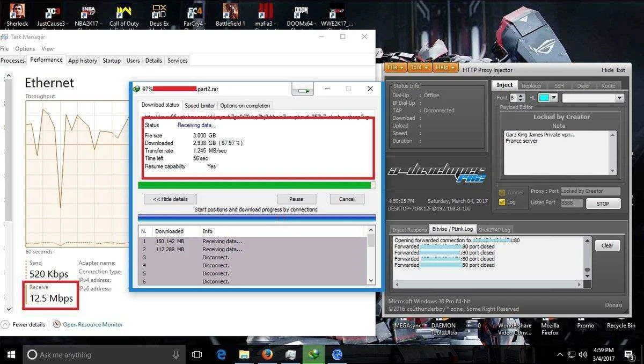Launch DOOMx64 desktop shortcut
The width and height of the screenshot is (644, 364).
click(301, 14)
